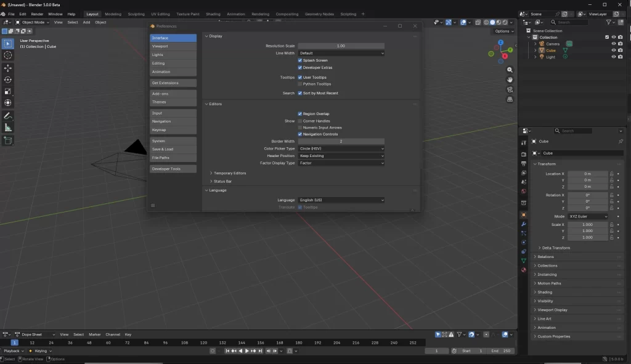Select the Scale tool in the viewport toolbar
Screen dimensions: 631x364
pyautogui.click(x=7, y=89)
